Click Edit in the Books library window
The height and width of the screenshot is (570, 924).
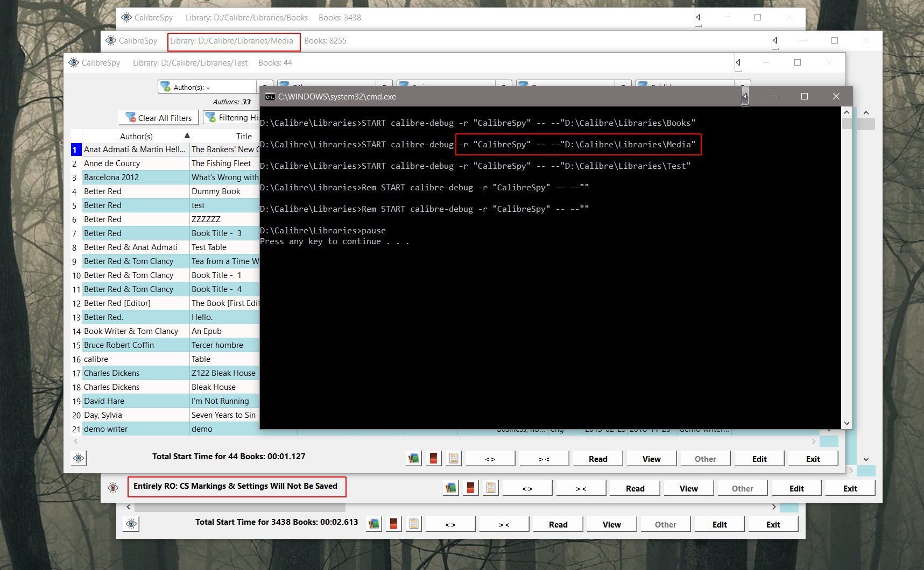[x=720, y=524]
